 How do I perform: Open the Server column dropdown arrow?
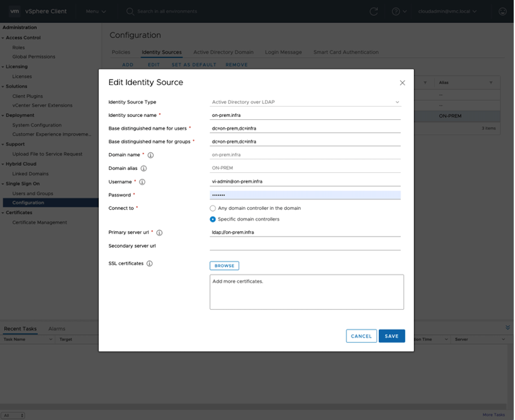coord(503,339)
